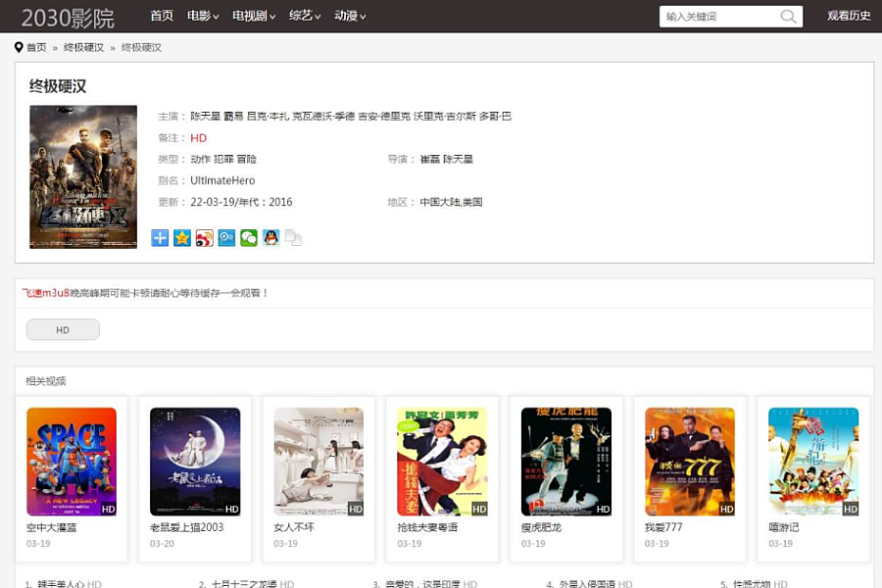Open the 动漫 dropdown menu

350,16
